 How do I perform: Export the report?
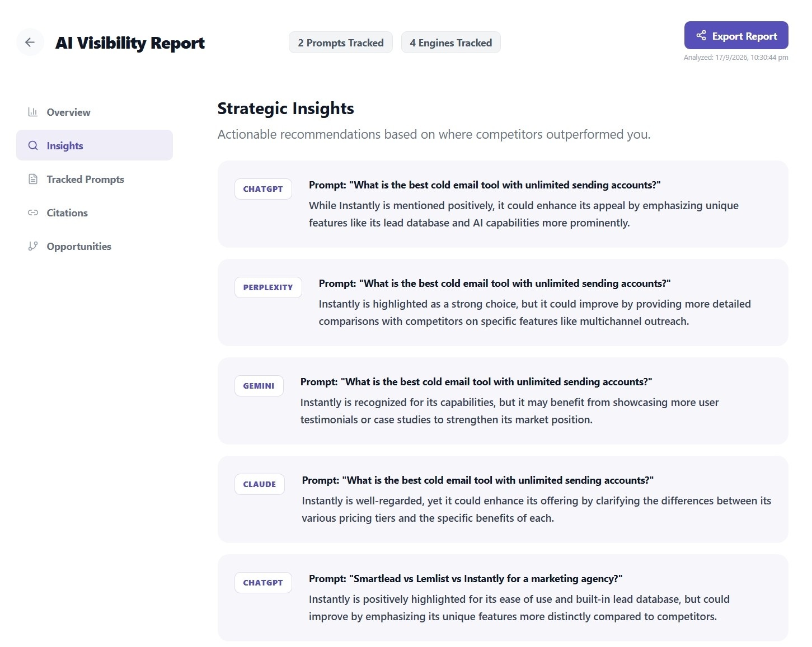pos(736,36)
